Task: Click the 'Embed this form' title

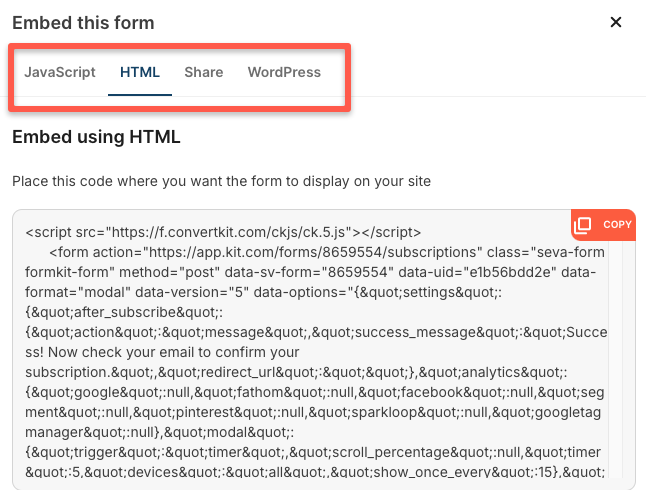Action: [83, 22]
